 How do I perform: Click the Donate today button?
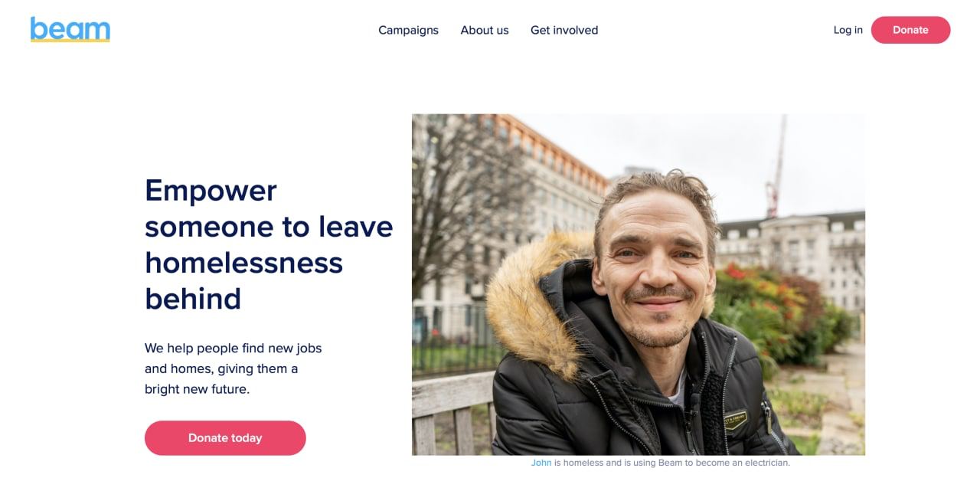225,438
